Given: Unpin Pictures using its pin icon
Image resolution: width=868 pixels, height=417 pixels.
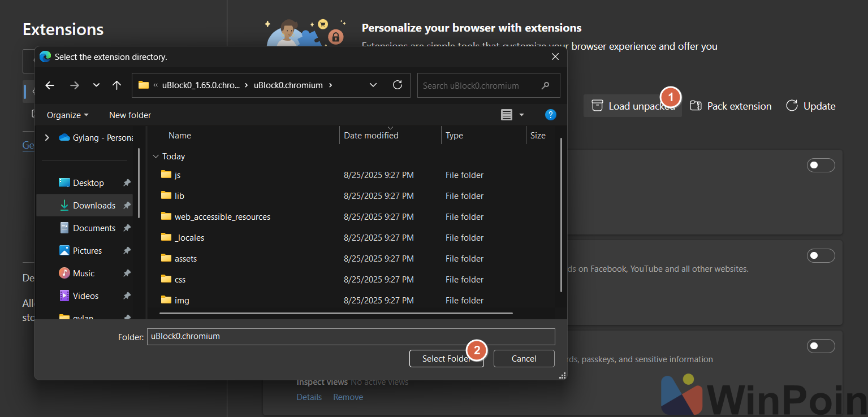Looking at the screenshot, I should [127, 251].
